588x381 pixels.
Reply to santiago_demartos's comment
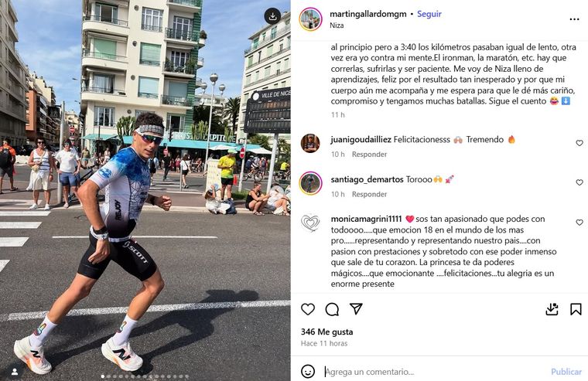pyautogui.click(x=369, y=195)
